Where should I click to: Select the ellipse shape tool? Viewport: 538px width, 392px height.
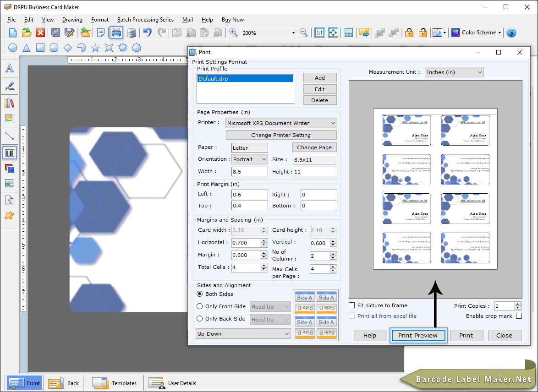(13, 48)
